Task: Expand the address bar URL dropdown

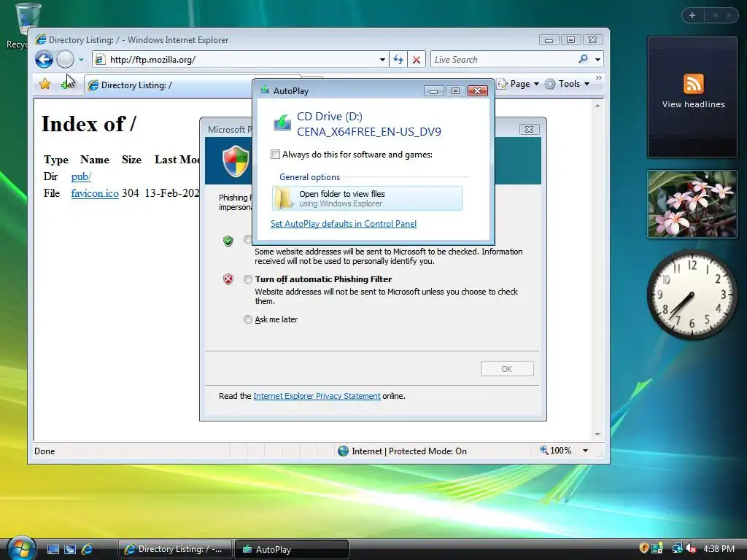Action: point(382,60)
